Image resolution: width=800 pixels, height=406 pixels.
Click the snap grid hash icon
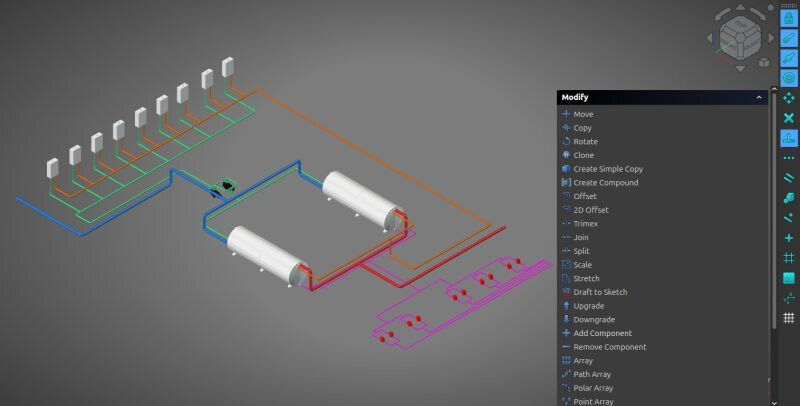tap(788, 257)
